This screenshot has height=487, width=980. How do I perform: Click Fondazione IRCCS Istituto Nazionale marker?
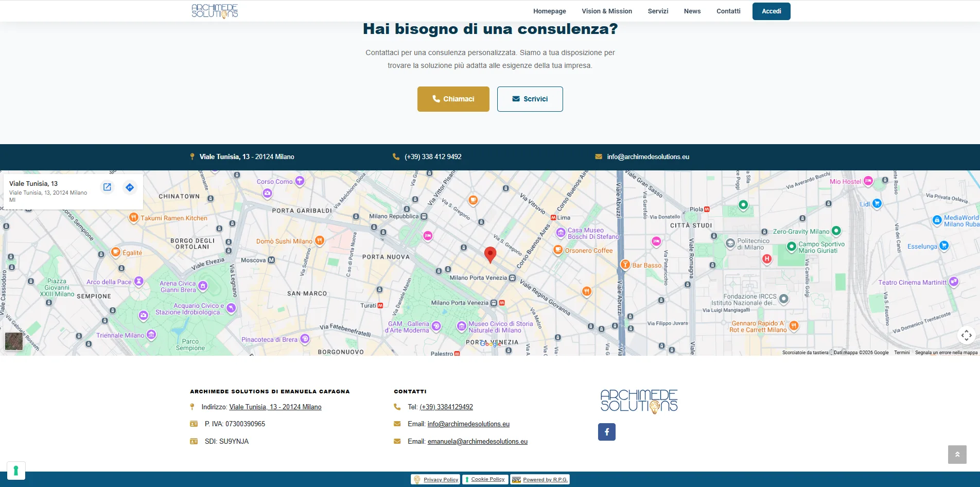(x=783, y=299)
